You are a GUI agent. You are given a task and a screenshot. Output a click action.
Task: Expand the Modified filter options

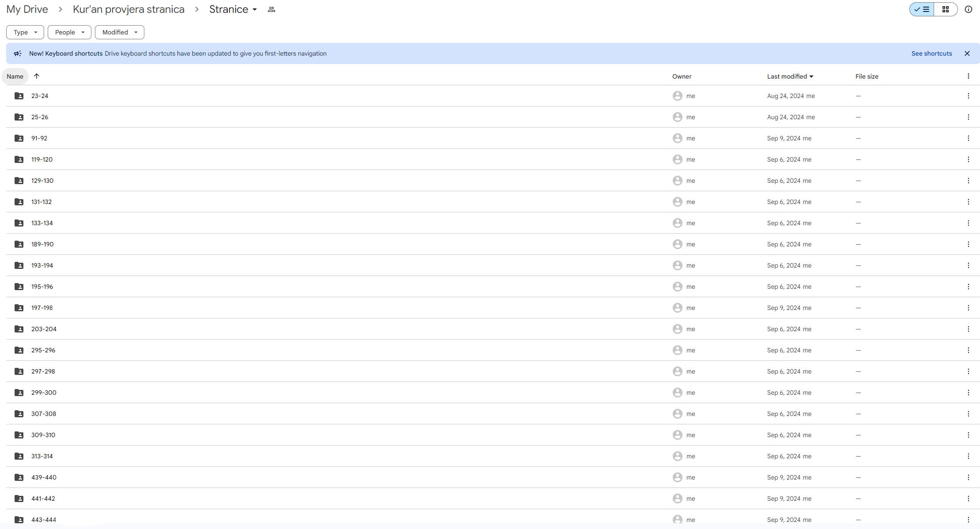[119, 32]
